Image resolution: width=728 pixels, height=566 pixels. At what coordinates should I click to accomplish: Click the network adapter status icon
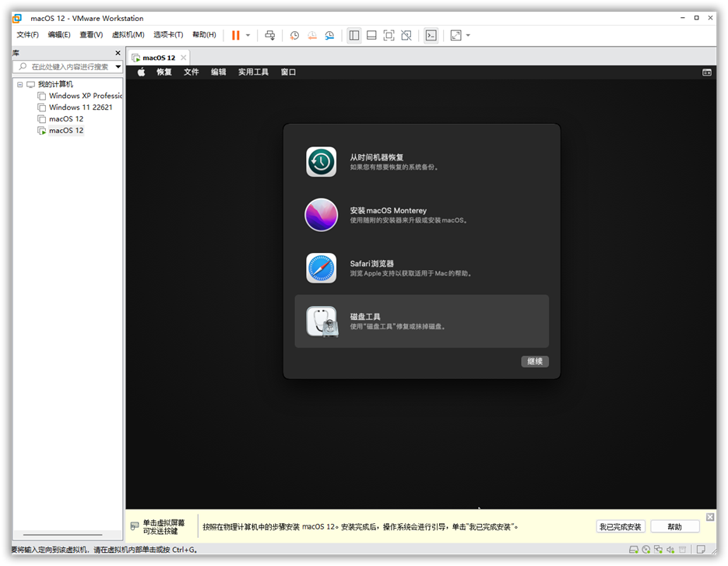658,550
